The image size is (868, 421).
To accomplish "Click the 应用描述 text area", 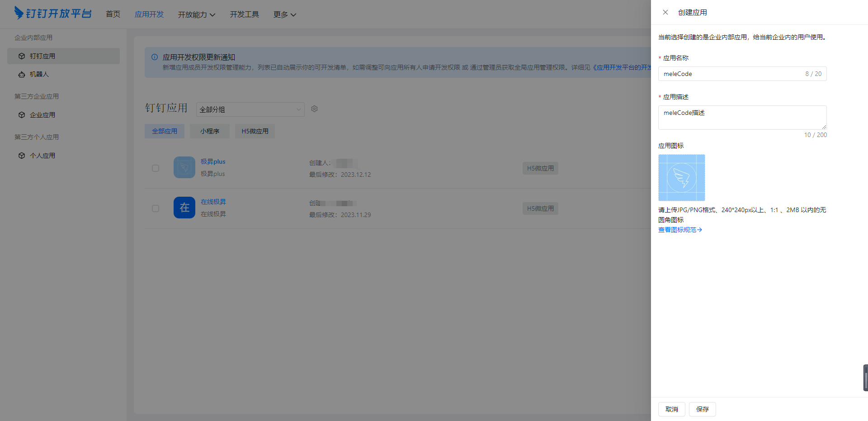I will pyautogui.click(x=742, y=118).
